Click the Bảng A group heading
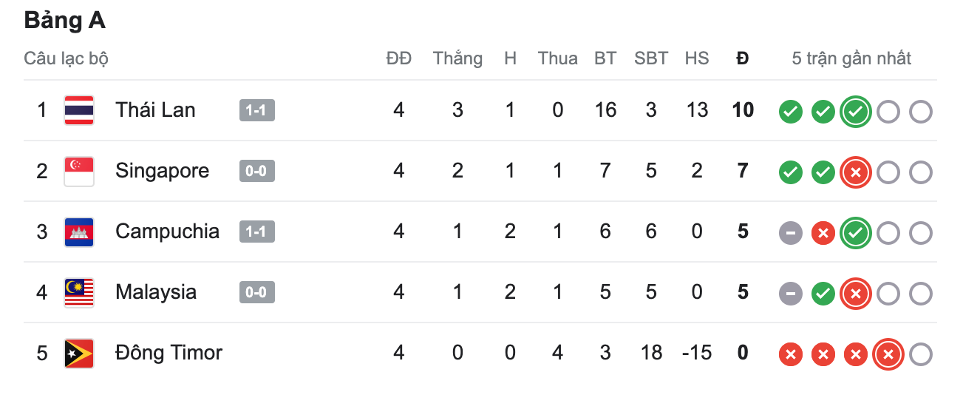The height and width of the screenshot is (395, 980). point(65,21)
